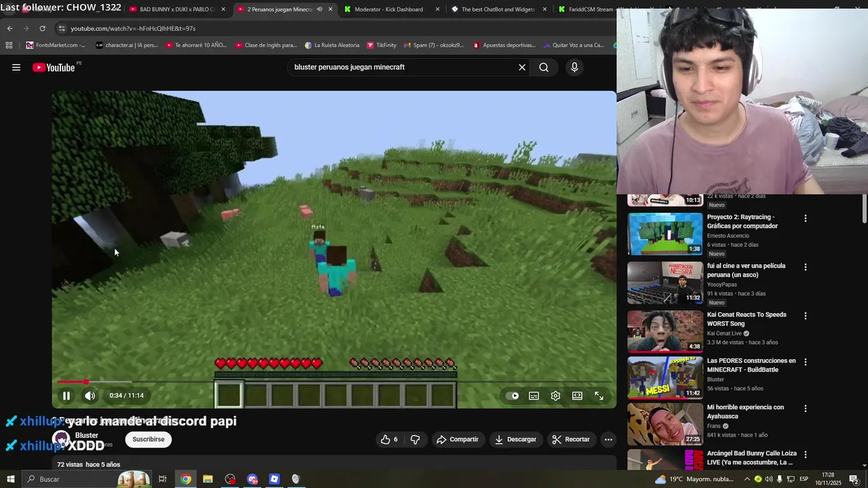Open the notification center icon

click(854, 479)
